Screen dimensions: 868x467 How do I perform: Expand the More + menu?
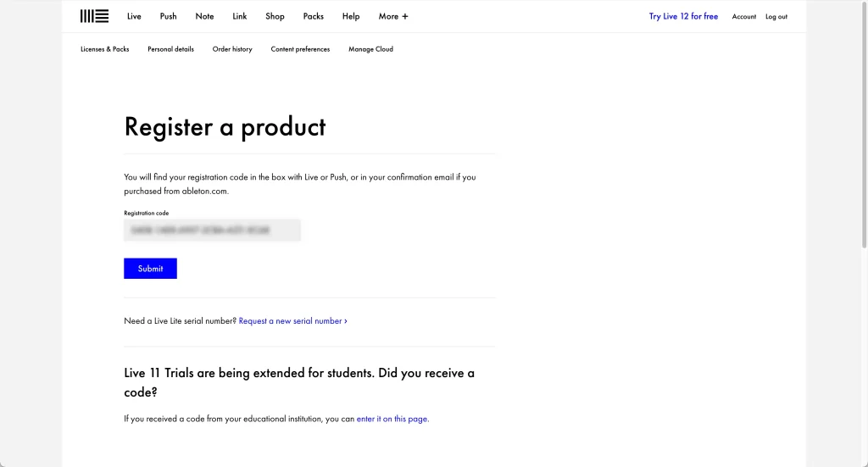coord(393,16)
